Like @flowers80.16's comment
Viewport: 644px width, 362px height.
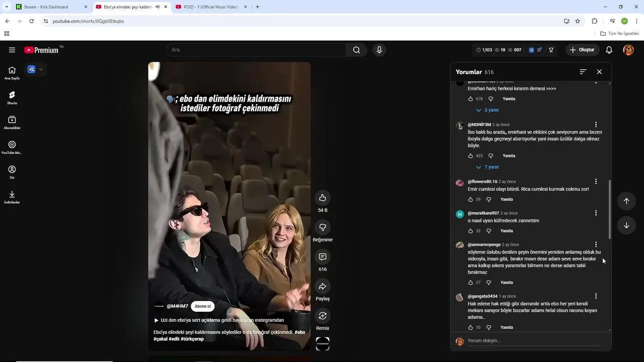click(470, 200)
